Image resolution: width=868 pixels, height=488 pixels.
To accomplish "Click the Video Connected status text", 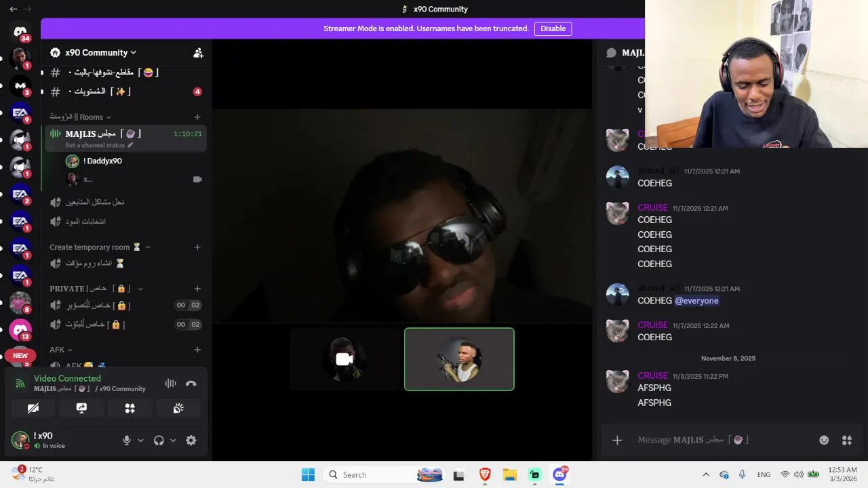I will [x=67, y=378].
